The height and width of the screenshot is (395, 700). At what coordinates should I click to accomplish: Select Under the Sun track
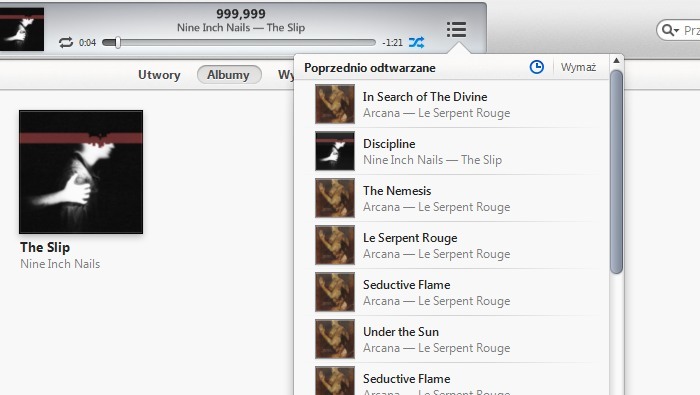click(456, 339)
